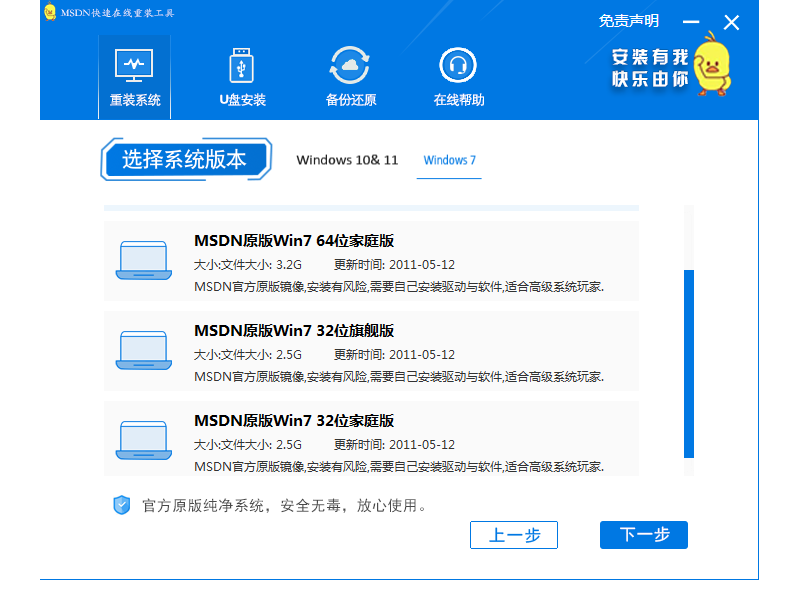Select the 重装系统 (Reinstall System) tool icon
Viewport: 800px width, 600px height.
tap(134, 70)
